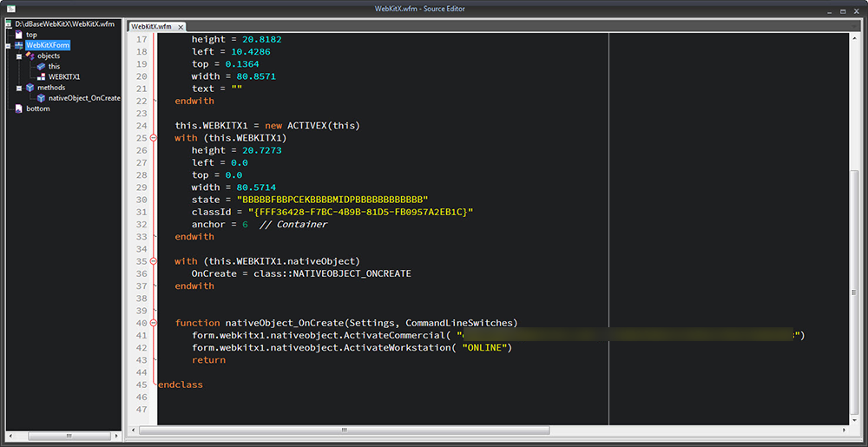Viewport: 868px width, 447px height.
Task: Select the objects tree node
Action: (x=49, y=56)
